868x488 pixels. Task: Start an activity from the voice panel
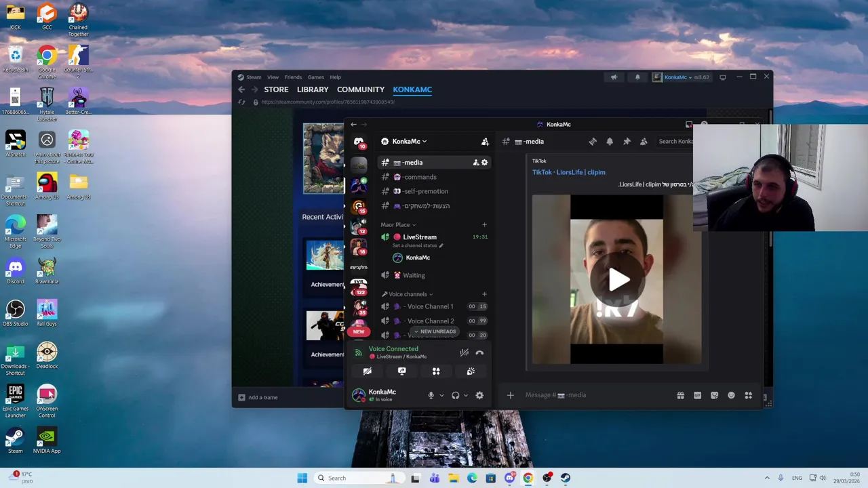coord(436,371)
